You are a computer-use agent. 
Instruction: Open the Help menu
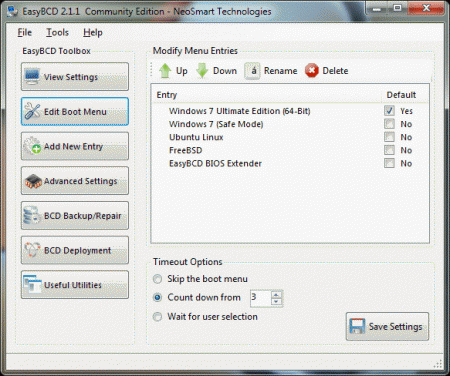[93, 32]
